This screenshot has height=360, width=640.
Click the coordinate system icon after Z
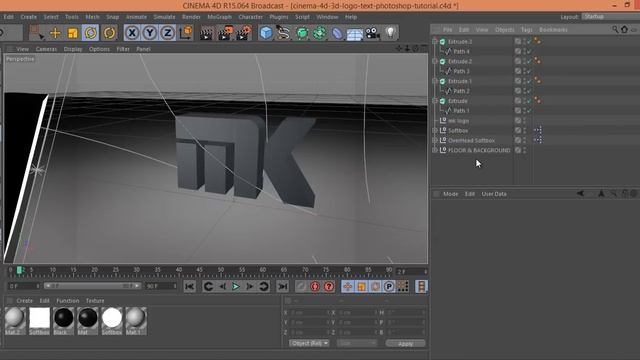coord(186,33)
